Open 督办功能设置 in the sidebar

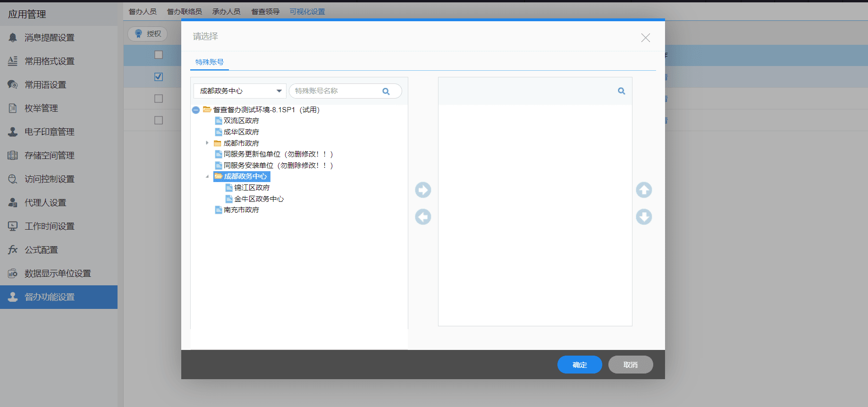[59, 297]
